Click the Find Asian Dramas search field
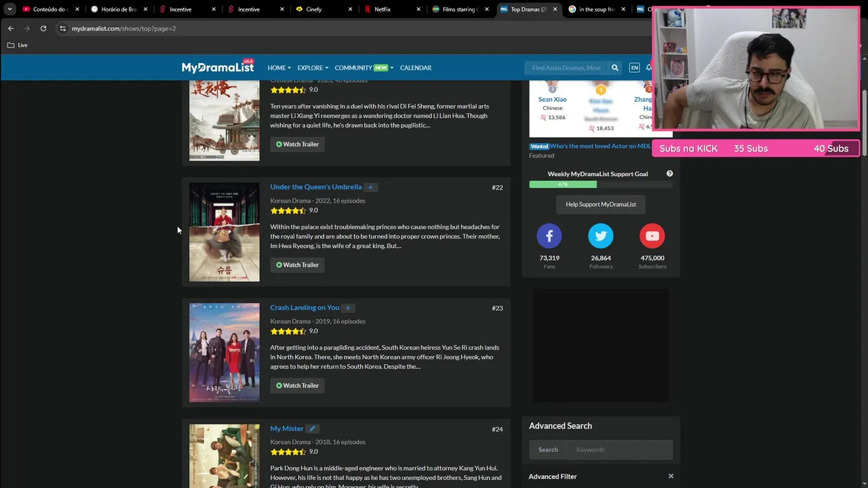This screenshot has width=868, height=488. [x=566, y=68]
